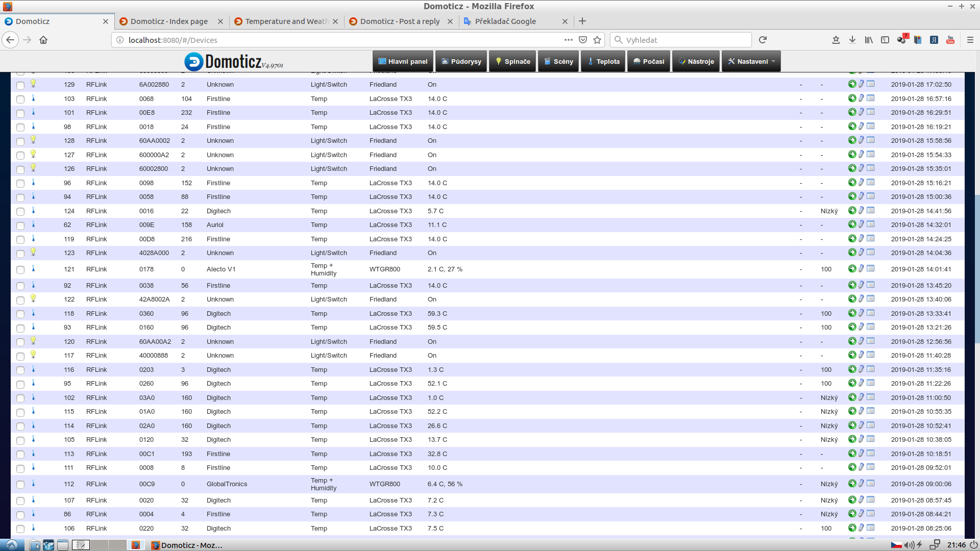This screenshot has width=980, height=551.
Task: Open the Půdorysy tab
Action: point(461,61)
